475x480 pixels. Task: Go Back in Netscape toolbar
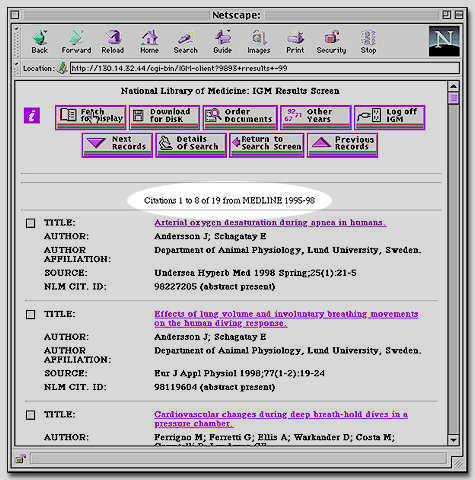pos(40,42)
